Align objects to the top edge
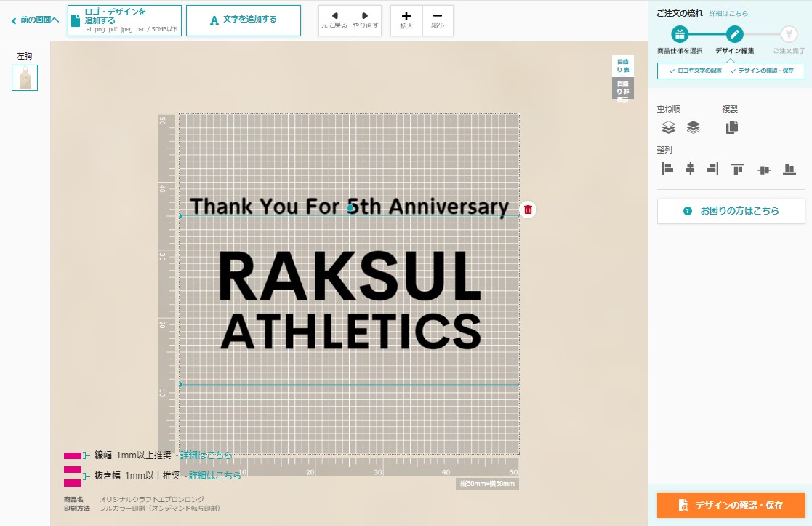The height and width of the screenshot is (526, 812). point(737,169)
